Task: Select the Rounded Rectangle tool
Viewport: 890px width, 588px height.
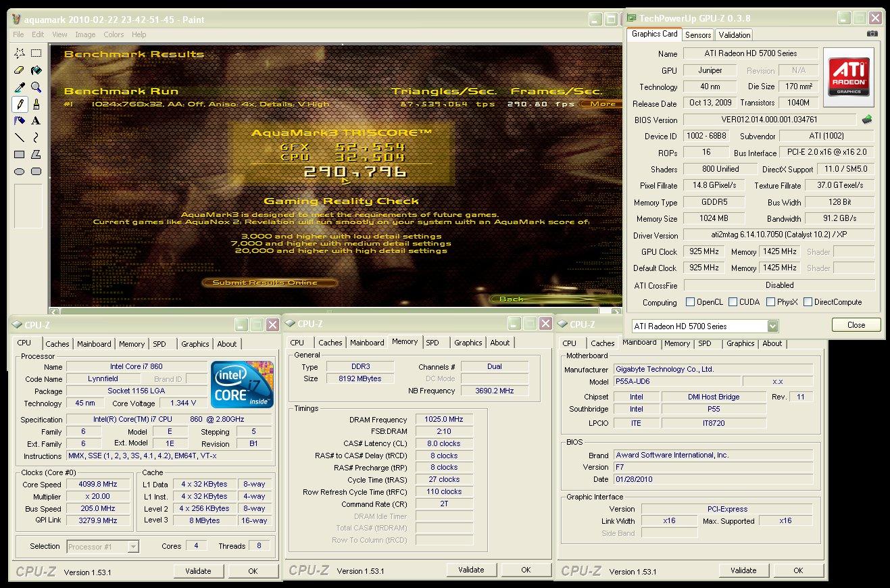Action: pos(36,172)
